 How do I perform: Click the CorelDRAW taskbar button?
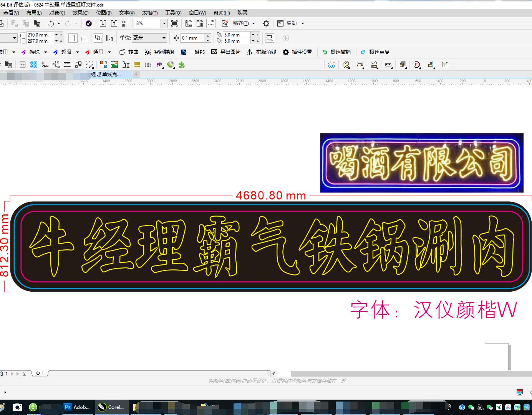(111, 407)
